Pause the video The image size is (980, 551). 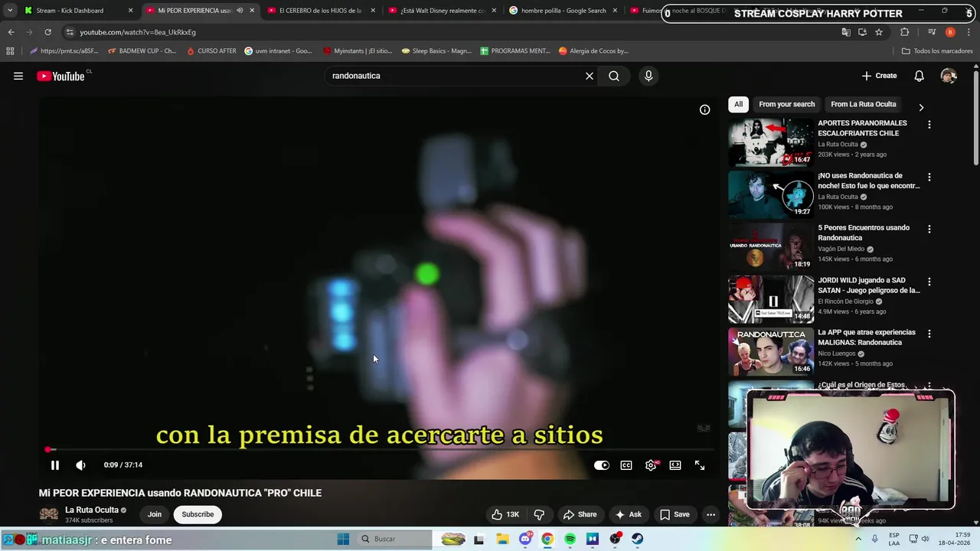pyautogui.click(x=55, y=465)
